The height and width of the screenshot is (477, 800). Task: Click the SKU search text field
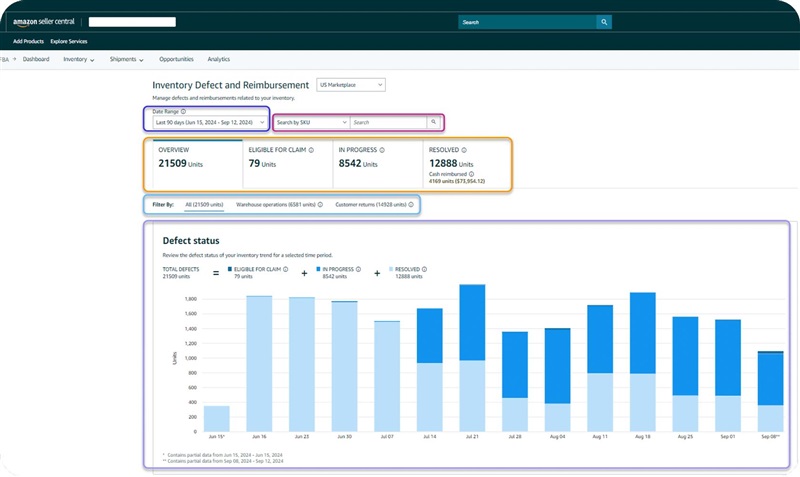[x=388, y=122]
